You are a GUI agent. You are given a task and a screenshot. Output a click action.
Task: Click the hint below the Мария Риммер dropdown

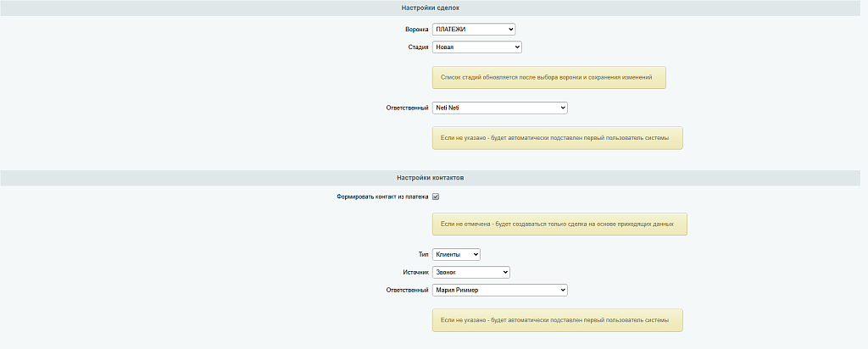pos(557,320)
